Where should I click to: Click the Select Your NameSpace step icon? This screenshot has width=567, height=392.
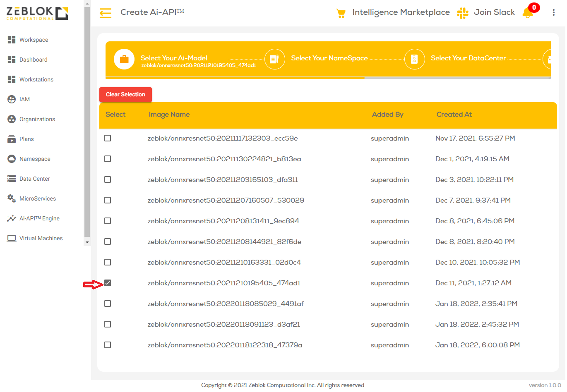pyautogui.click(x=274, y=59)
